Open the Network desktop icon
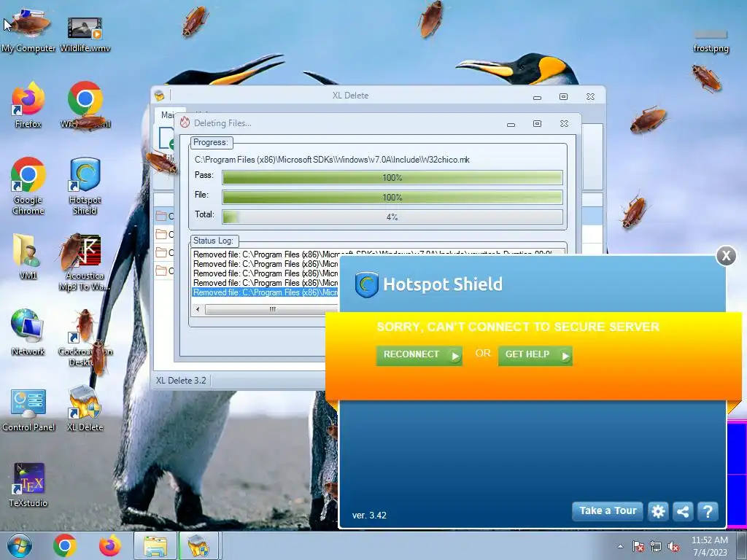The image size is (747, 560). click(x=28, y=332)
